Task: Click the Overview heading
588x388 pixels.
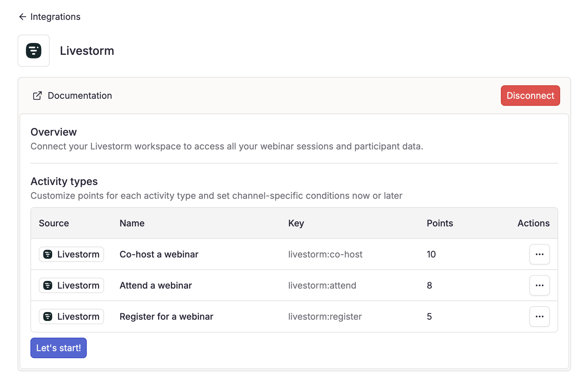Action: 53,132
